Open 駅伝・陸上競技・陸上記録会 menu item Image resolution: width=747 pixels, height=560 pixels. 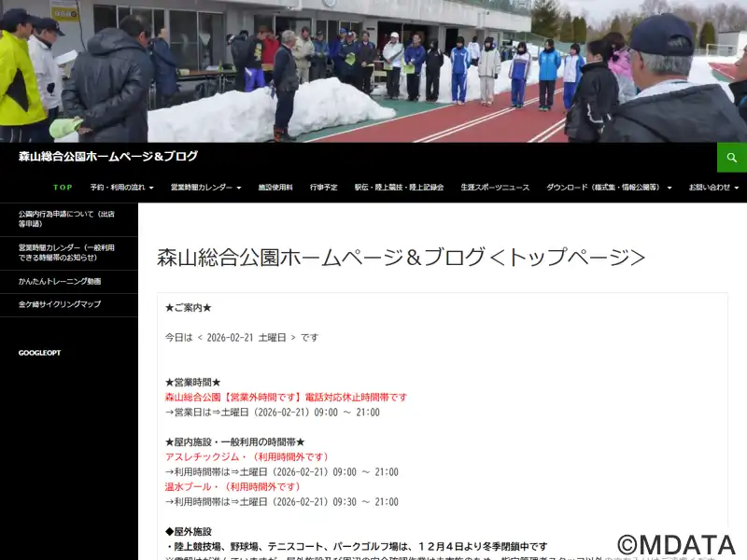(x=399, y=188)
